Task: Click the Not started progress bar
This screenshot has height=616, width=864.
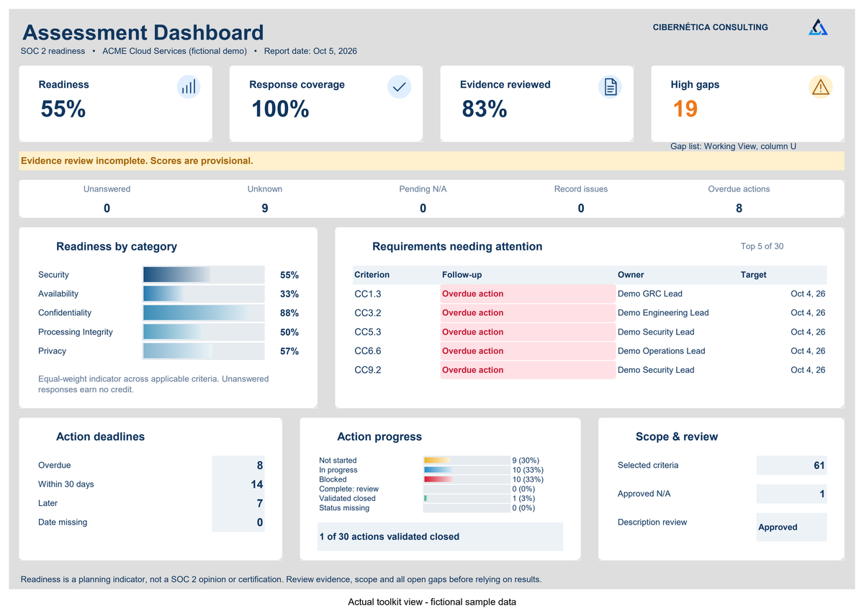Action: [x=467, y=461]
